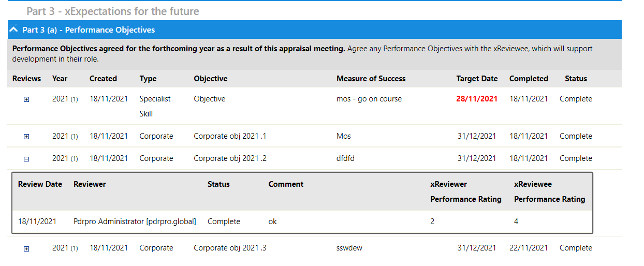The width and height of the screenshot is (644, 266).
Task: Expand reviews for Specialist Skill objective
Action: click(x=26, y=99)
